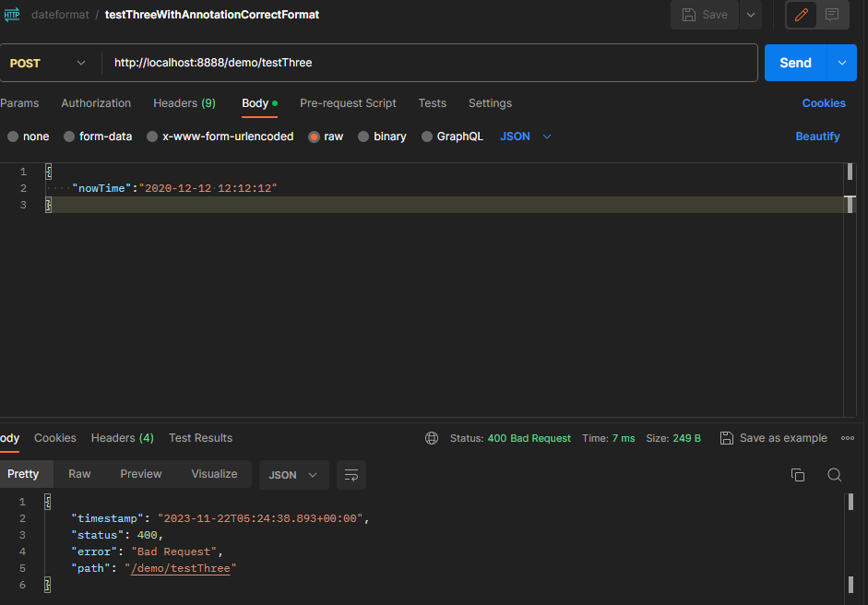This screenshot has height=605, width=868.
Task: Click the HTTP request type icon
Action: pos(12,15)
